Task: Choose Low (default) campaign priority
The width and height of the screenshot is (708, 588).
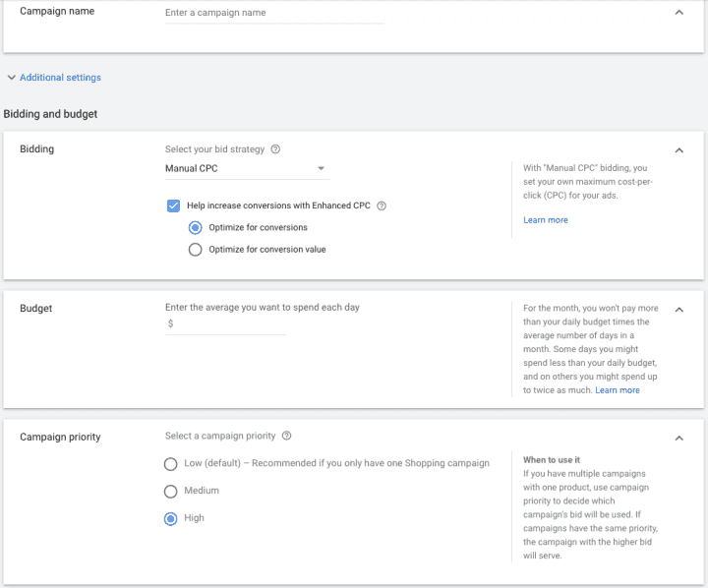Action: (171, 464)
